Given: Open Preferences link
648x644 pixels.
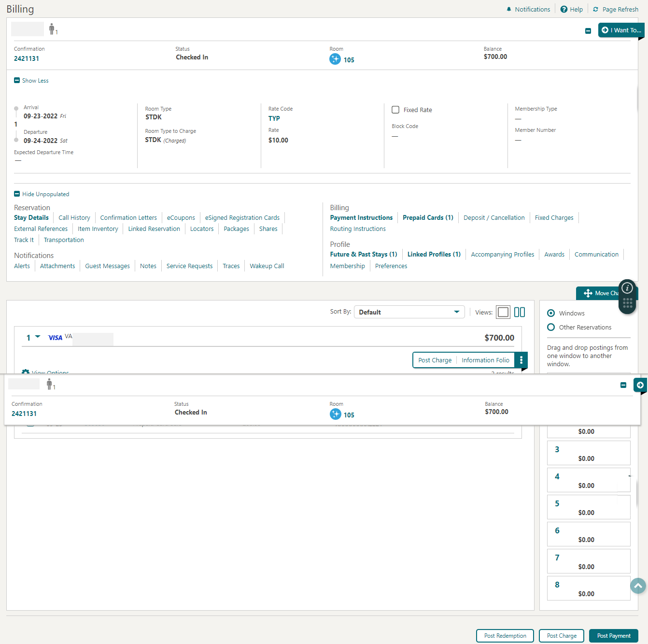Looking at the screenshot, I should tap(391, 266).
